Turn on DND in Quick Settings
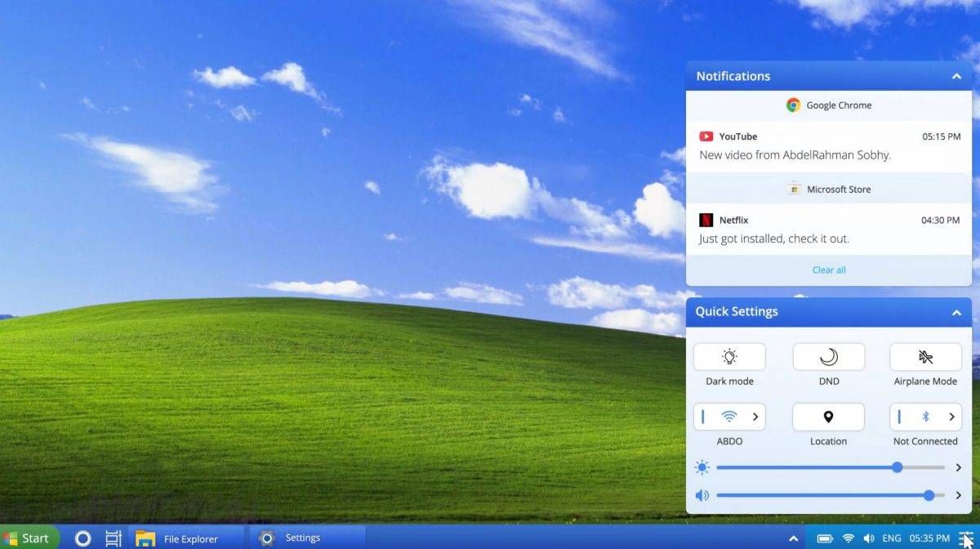This screenshot has height=549, width=980. [x=828, y=356]
